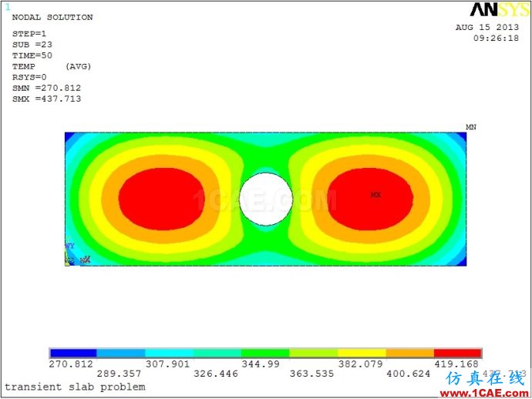Open the www.1CAE.com link
Screen dimensions: 532x399
[484, 394]
